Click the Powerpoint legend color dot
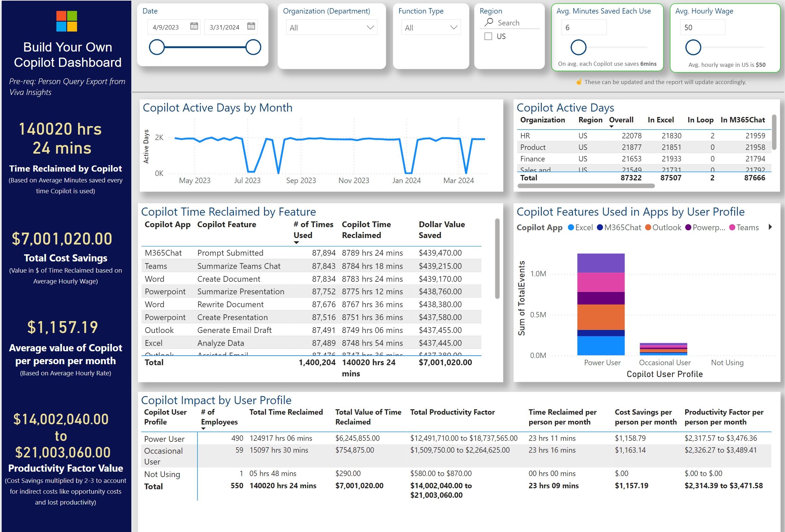The height and width of the screenshot is (532, 785). (688, 228)
